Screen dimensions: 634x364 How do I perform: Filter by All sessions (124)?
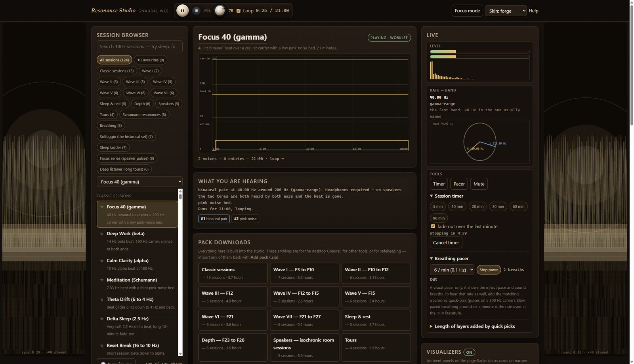click(x=114, y=60)
